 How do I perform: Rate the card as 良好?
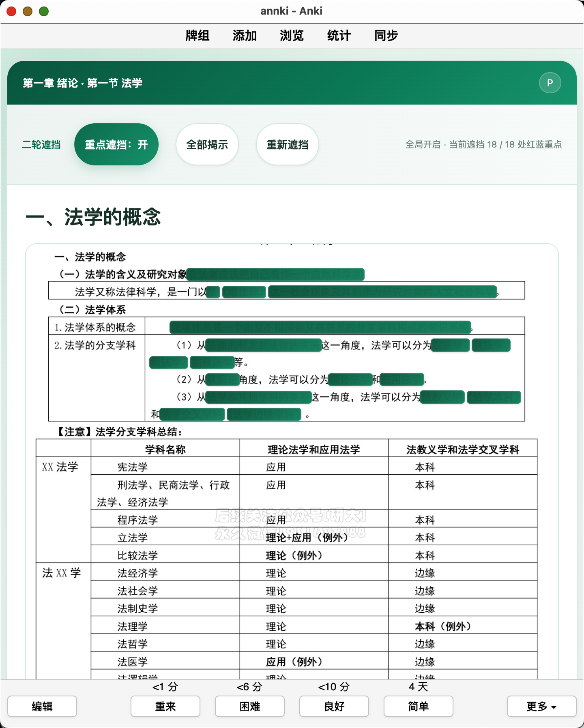pos(334,707)
